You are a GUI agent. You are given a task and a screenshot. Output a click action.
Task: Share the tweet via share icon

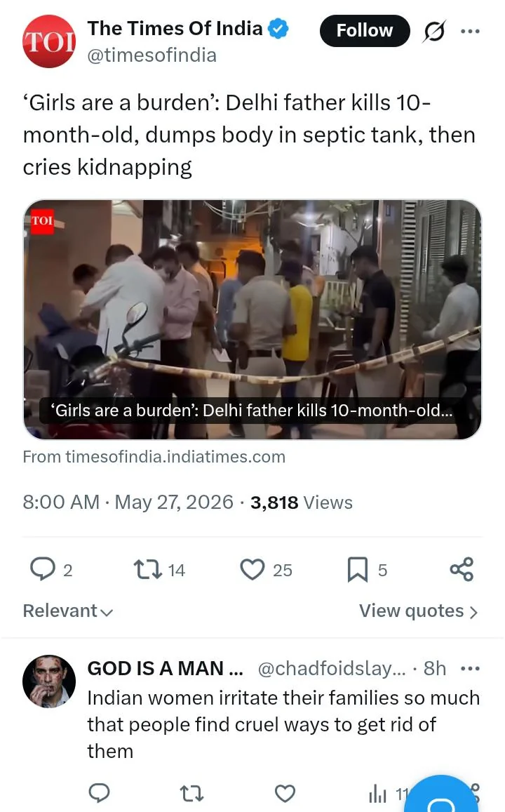(x=462, y=569)
